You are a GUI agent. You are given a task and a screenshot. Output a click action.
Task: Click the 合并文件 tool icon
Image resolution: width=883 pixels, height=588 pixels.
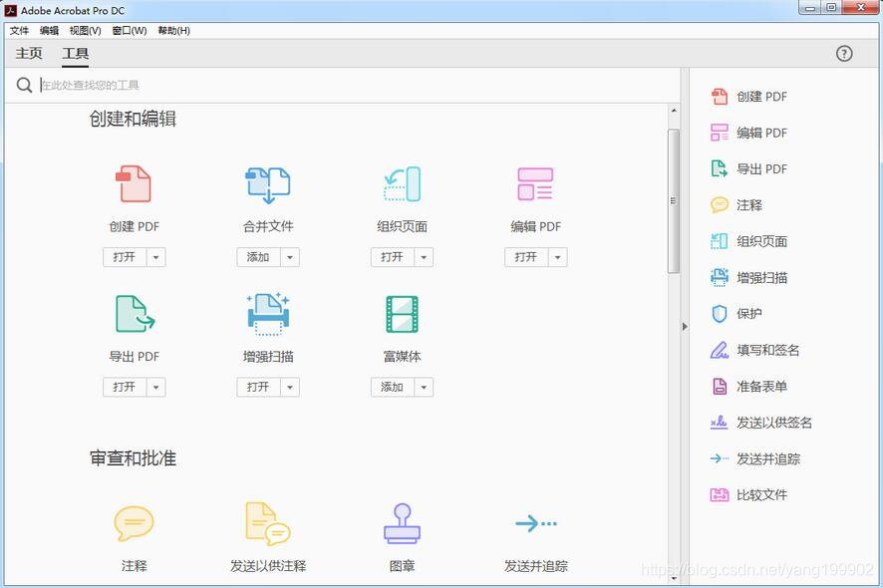pos(268,184)
